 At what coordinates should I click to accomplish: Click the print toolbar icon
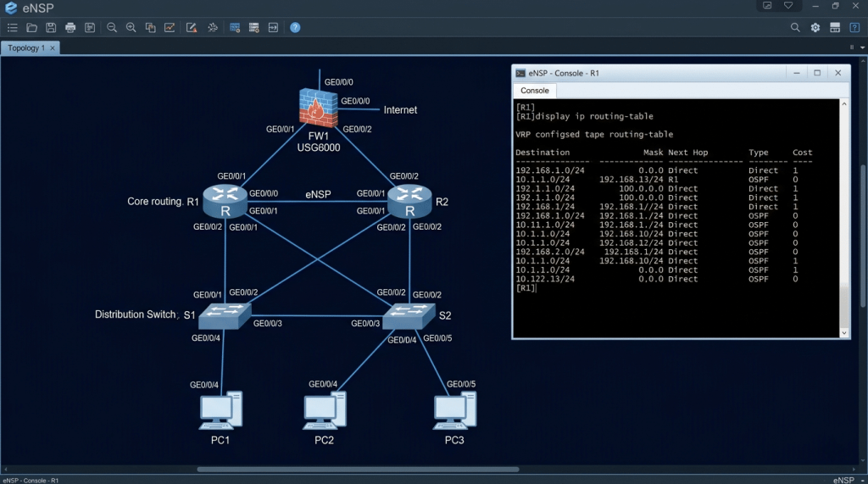70,27
